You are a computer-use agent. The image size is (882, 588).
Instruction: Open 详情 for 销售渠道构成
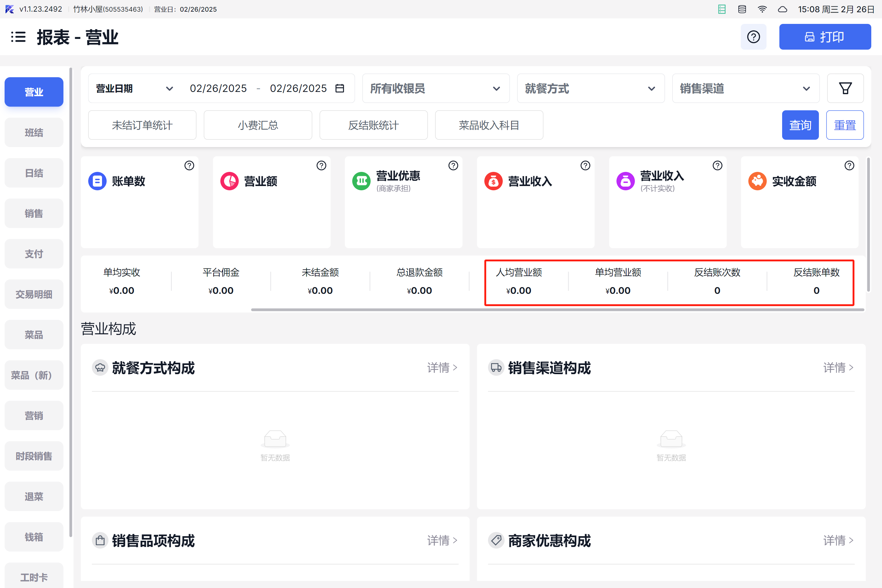pyautogui.click(x=838, y=367)
